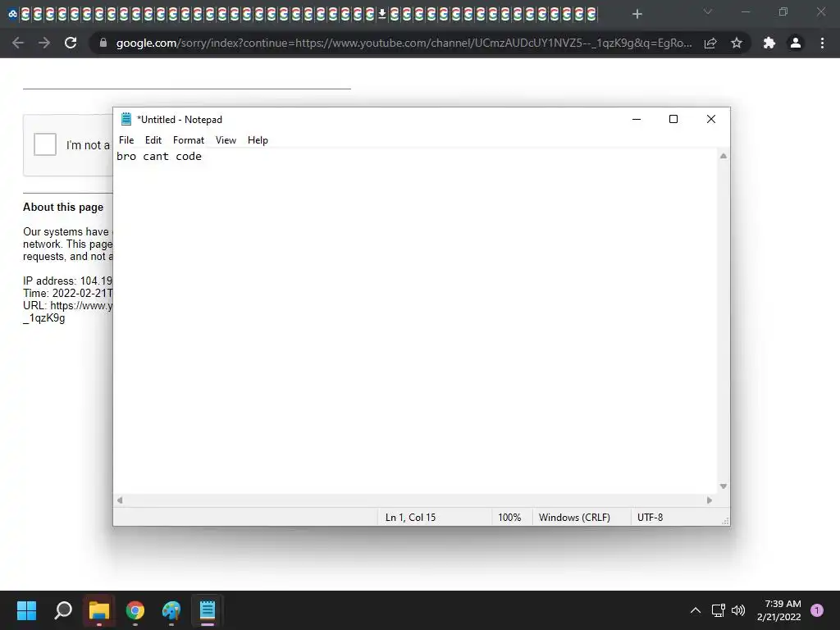Minimize the Notepad window
Screen dimensions: 840x630
pyautogui.click(x=637, y=119)
